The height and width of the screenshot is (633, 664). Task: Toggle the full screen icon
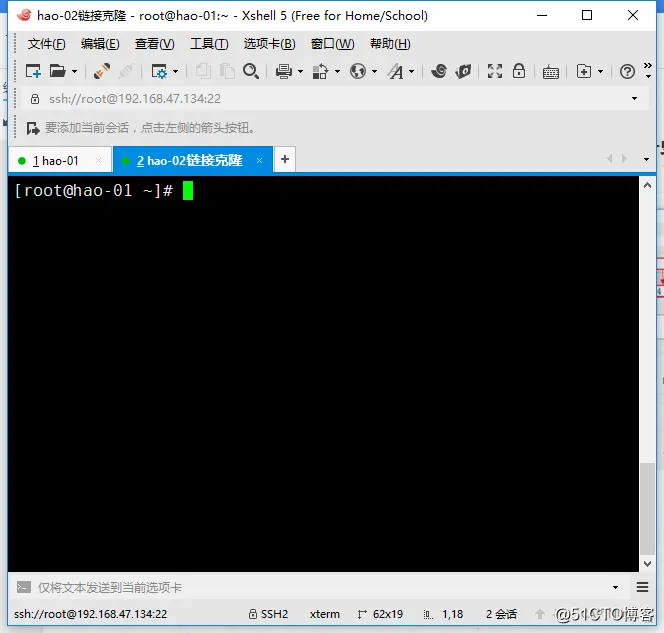[x=495, y=71]
